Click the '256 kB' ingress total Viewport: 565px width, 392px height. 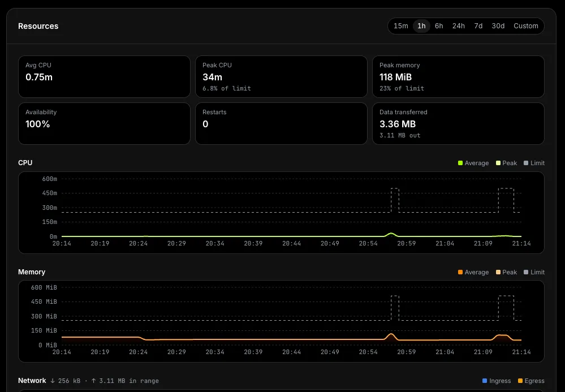(68, 381)
